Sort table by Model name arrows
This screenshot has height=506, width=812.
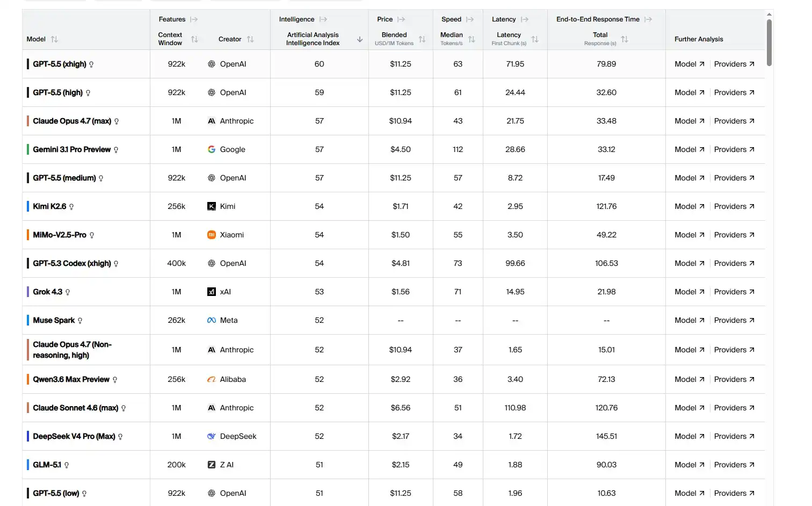tap(54, 39)
